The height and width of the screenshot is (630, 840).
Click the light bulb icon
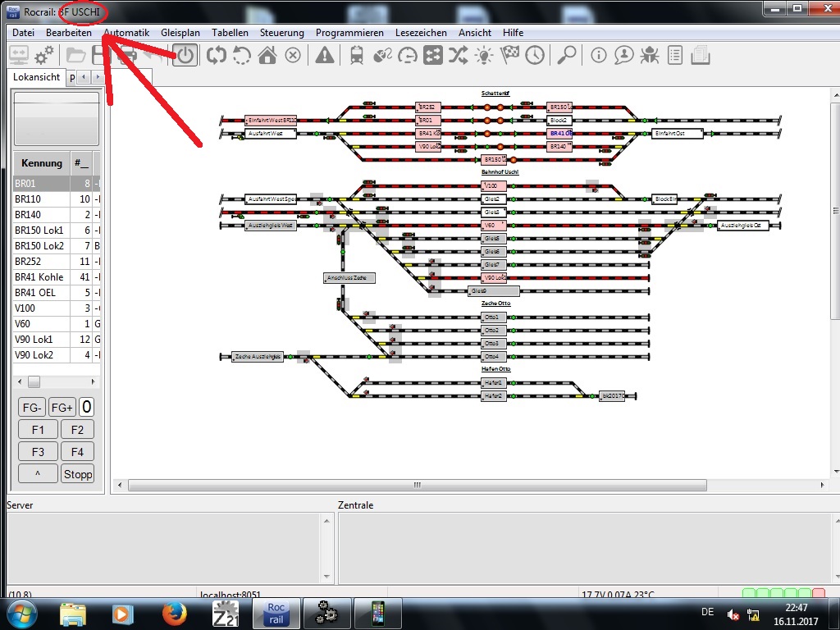(484, 55)
